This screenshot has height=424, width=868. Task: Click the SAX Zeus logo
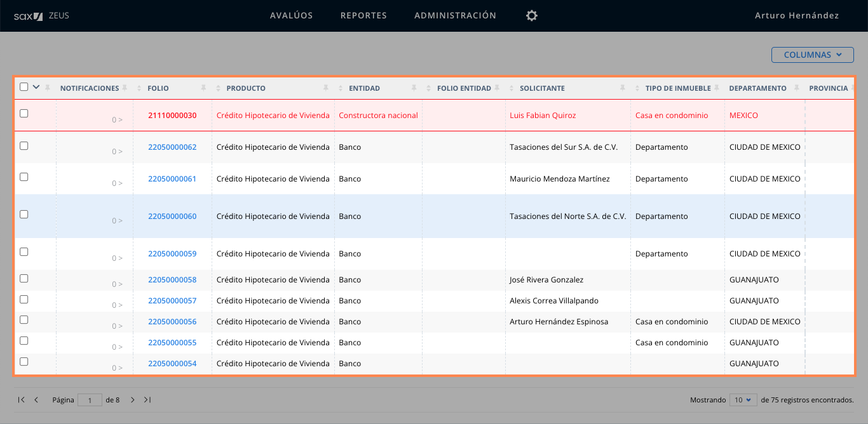point(41,15)
